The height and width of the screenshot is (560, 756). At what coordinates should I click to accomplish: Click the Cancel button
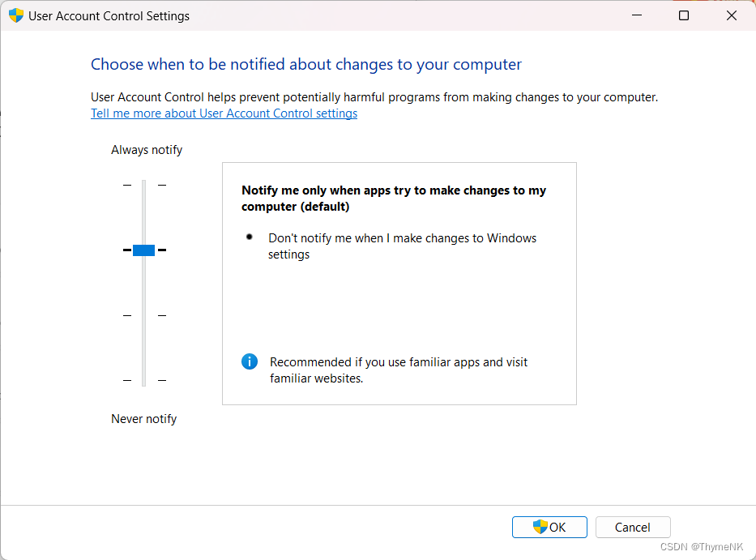tap(633, 527)
